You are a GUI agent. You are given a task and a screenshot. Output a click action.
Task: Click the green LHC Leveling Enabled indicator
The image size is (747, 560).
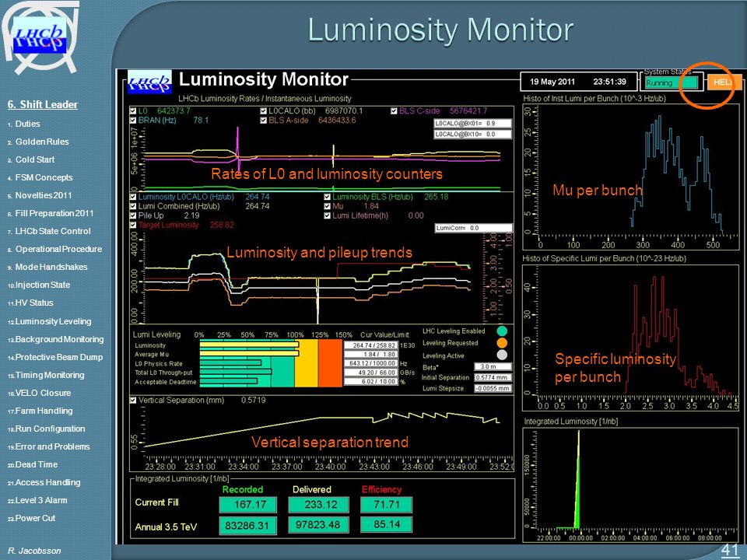click(x=502, y=331)
